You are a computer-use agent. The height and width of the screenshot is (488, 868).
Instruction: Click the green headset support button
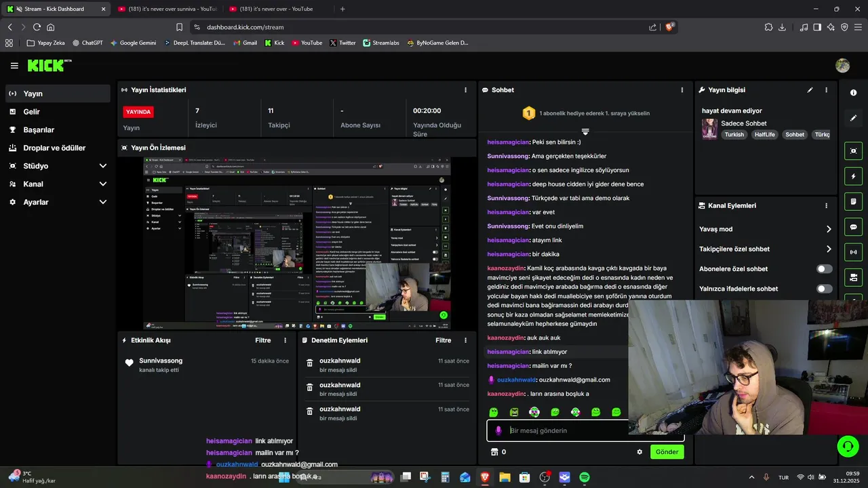(848, 446)
